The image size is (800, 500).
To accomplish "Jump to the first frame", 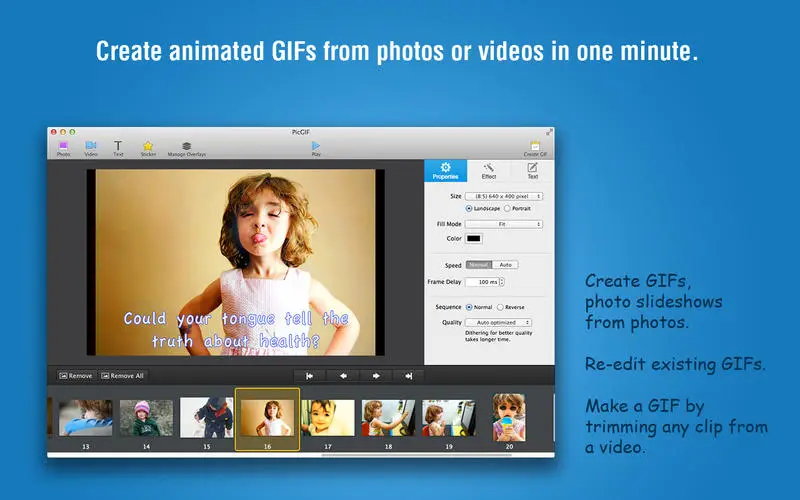I will click(309, 376).
